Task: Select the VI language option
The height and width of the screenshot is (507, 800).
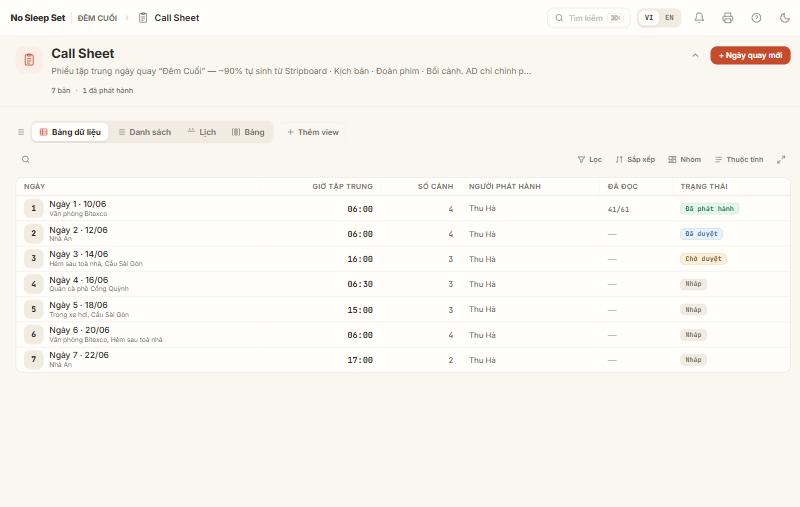Action: 648,18
